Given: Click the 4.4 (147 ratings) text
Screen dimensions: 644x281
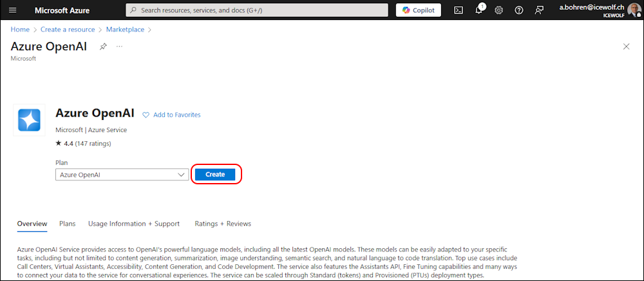Looking at the screenshot, I should tap(88, 144).
